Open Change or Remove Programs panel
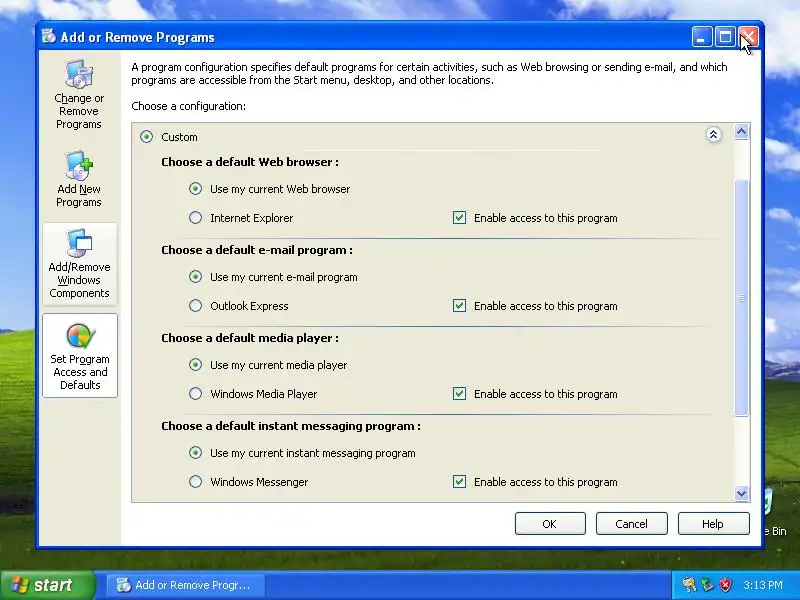 [x=79, y=94]
